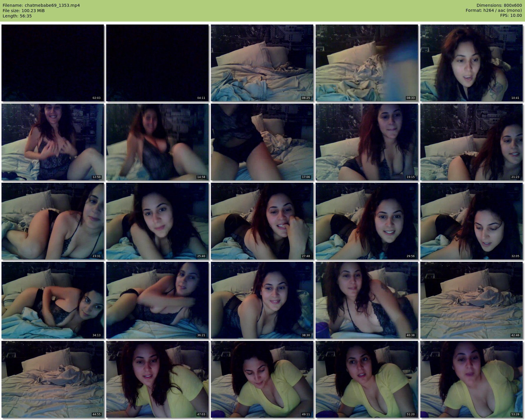Pick the thumbnail marked 36:21

157,300
